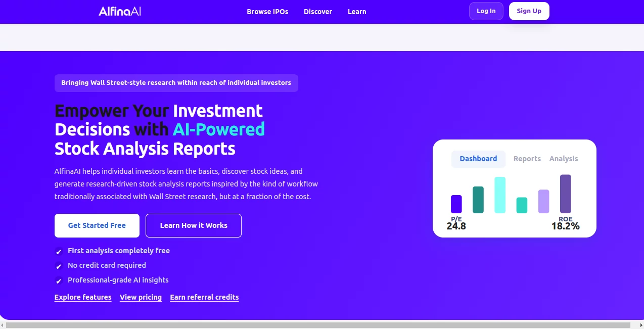Viewport: 644px width, 329px height.
Task: Open Browse IPOs menu item
Action: coord(267,12)
